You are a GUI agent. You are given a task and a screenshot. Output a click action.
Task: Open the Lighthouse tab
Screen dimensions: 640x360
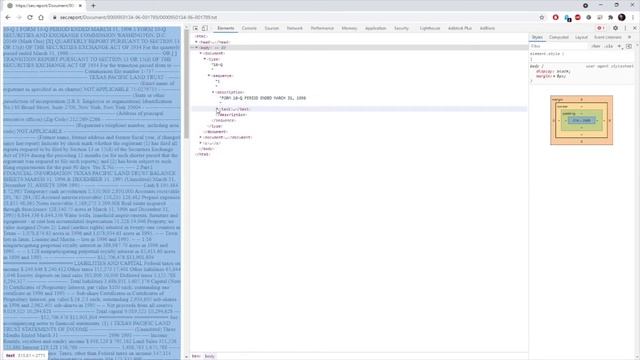click(430, 28)
